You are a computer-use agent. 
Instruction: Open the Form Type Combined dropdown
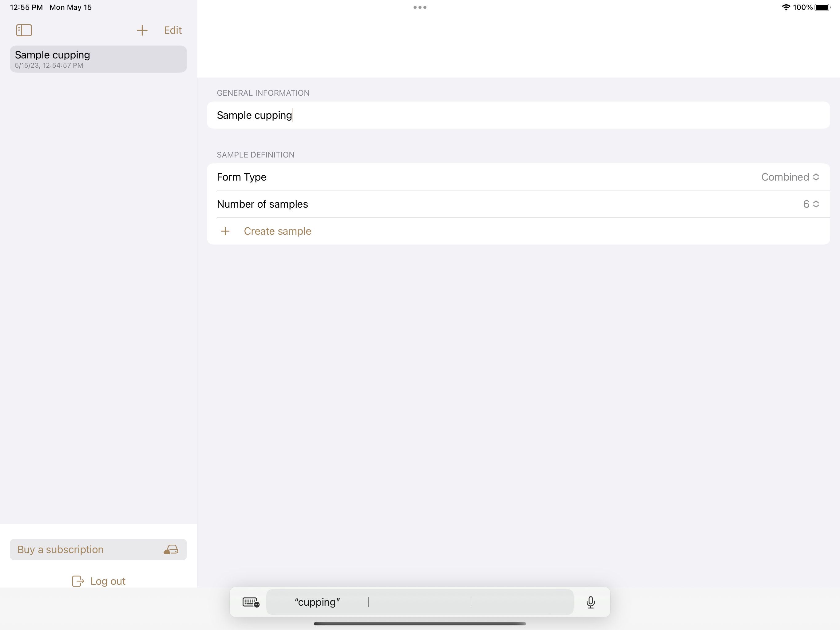click(790, 177)
